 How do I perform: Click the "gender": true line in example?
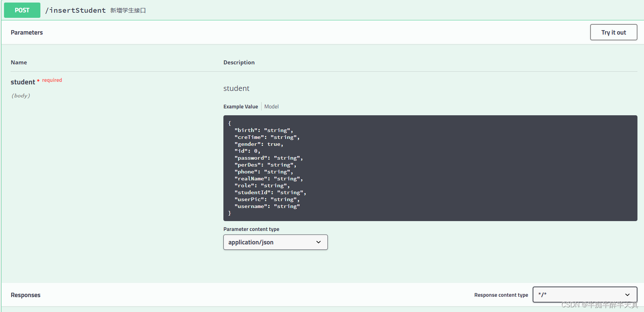(x=259, y=144)
